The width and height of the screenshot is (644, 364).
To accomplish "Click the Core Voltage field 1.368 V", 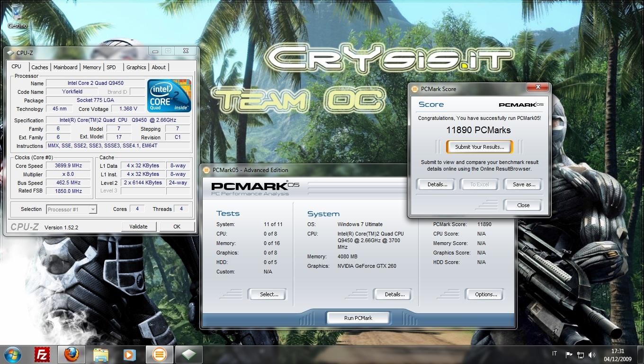I will pos(128,109).
